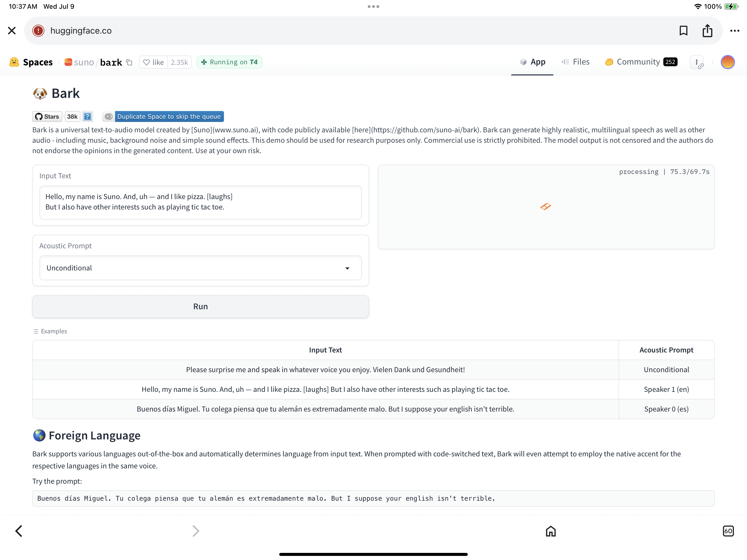Click the 252 community discussions badge
Screen dimensions: 747x560
click(670, 62)
